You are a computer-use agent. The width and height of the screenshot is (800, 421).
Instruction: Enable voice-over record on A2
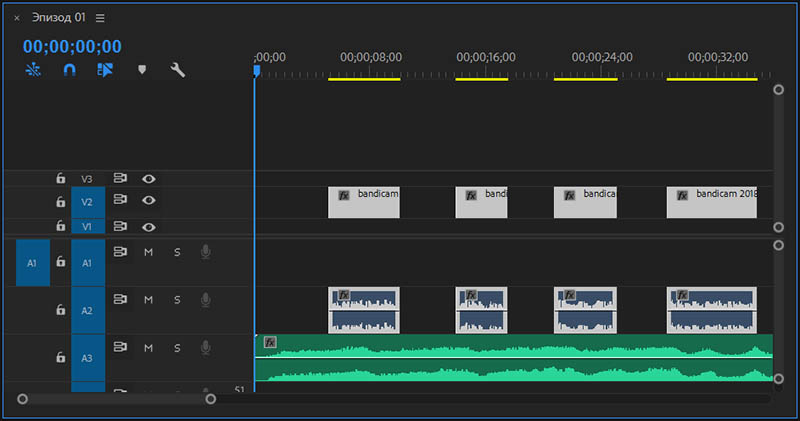206,300
